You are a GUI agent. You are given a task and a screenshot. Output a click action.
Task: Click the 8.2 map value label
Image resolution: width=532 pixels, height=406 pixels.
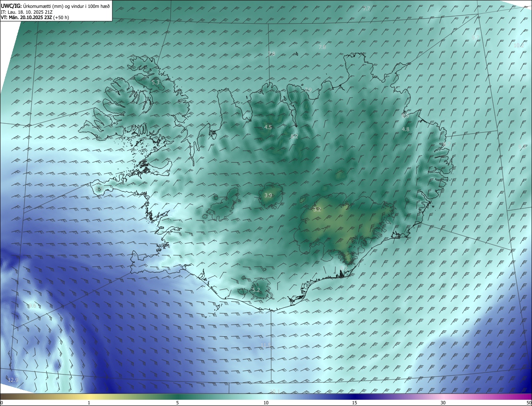pos(294,137)
